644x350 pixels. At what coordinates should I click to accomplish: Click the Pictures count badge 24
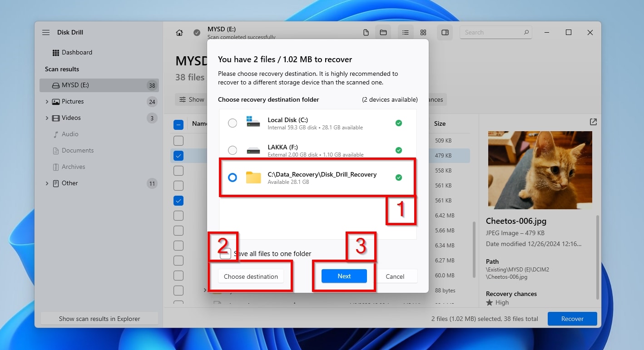[x=152, y=102]
